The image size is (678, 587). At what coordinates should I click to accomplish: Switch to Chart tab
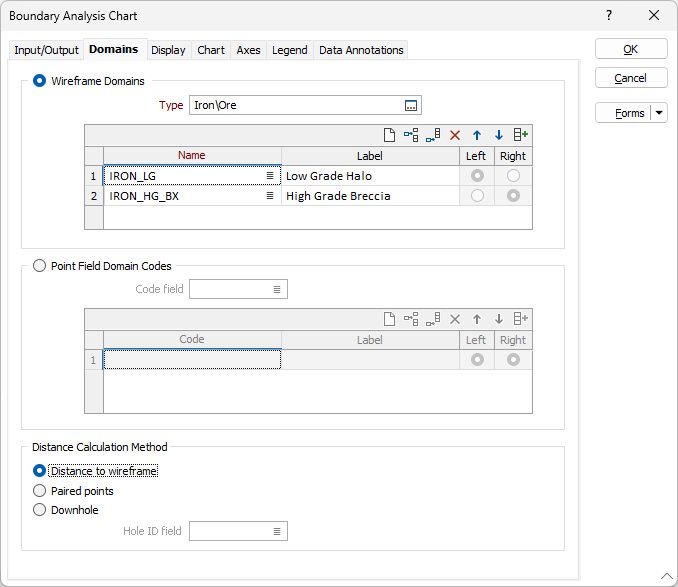(x=211, y=50)
